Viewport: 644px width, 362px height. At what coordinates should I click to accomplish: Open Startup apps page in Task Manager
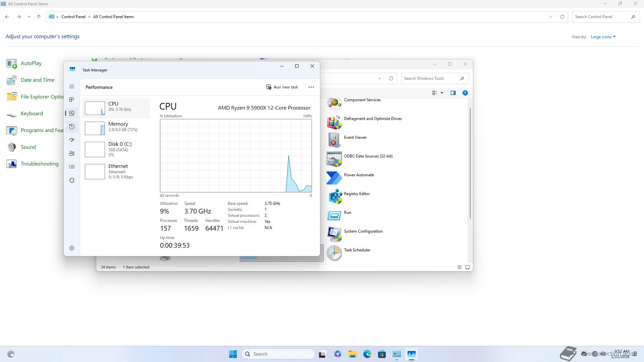(72, 140)
